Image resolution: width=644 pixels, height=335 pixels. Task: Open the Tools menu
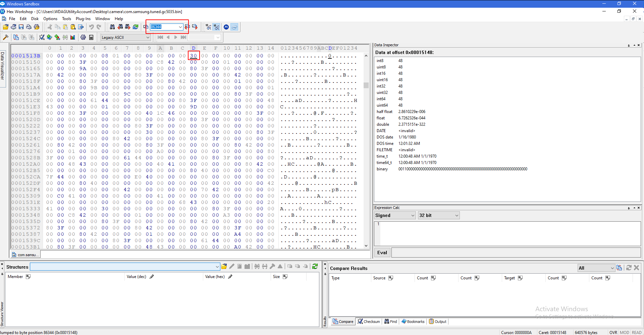[x=67, y=19]
